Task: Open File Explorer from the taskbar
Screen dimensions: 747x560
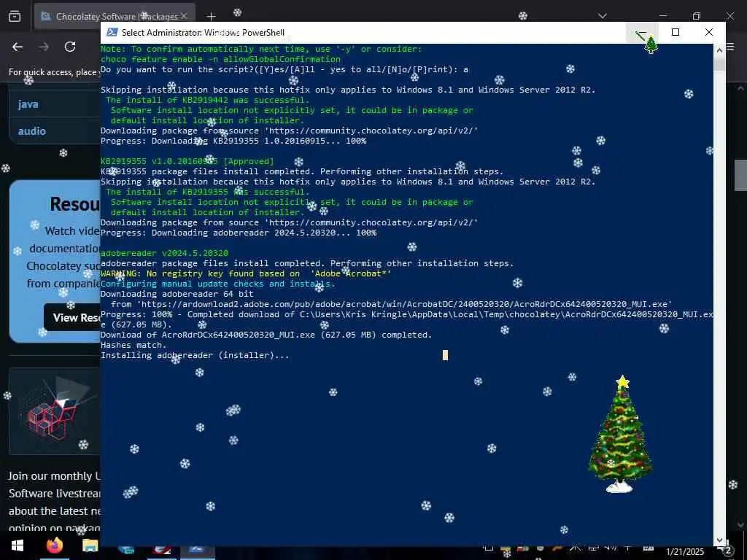Action: 90,545
